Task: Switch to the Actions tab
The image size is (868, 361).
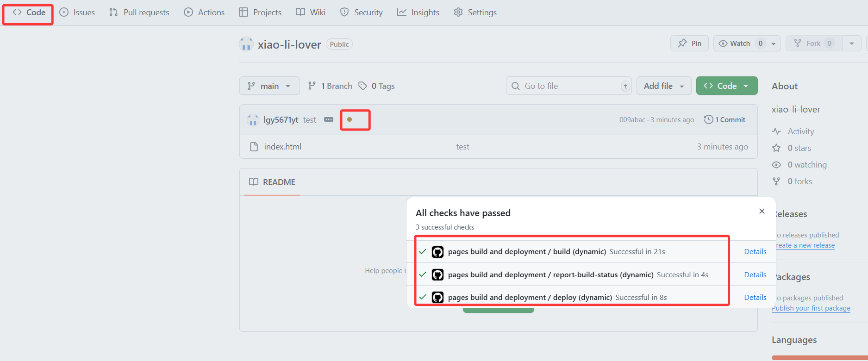Action: [x=204, y=12]
